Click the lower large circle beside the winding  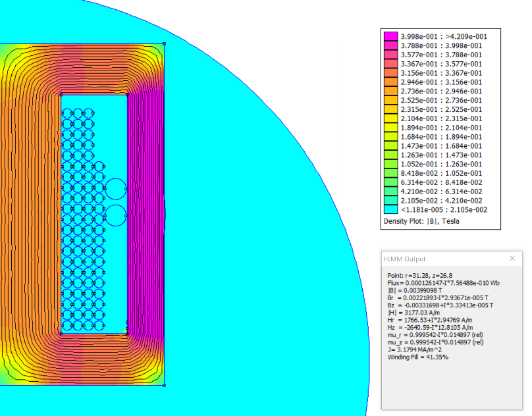116,215
